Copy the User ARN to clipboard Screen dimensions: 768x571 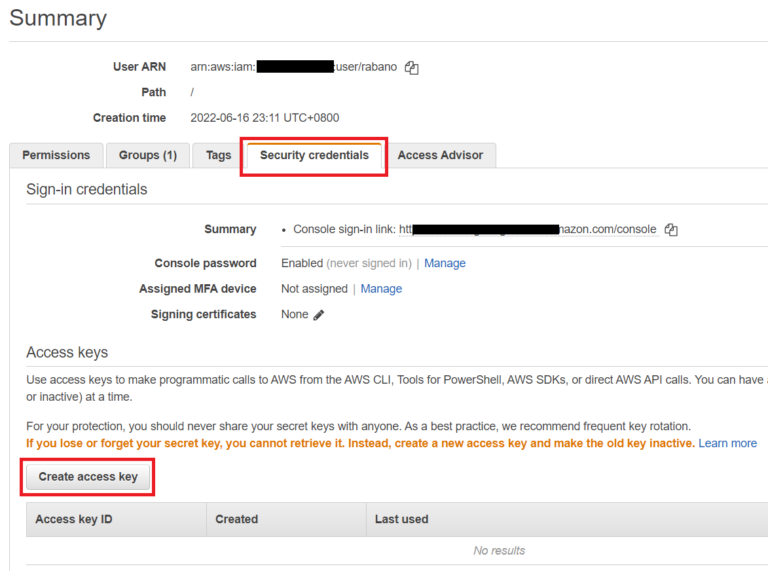click(412, 68)
